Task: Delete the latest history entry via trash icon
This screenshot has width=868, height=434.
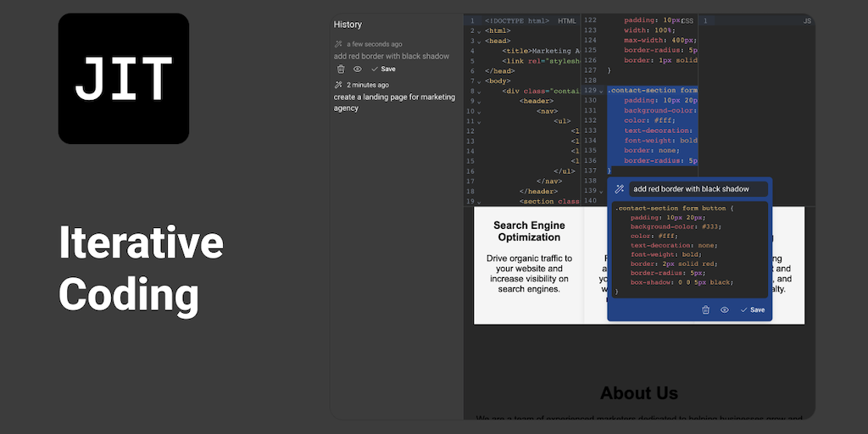Action: click(x=341, y=70)
